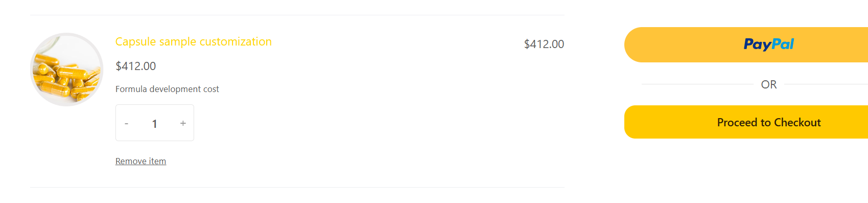Select the unit price below product title
The height and width of the screenshot is (203, 868).
pyautogui.click(x=136, y=66)
